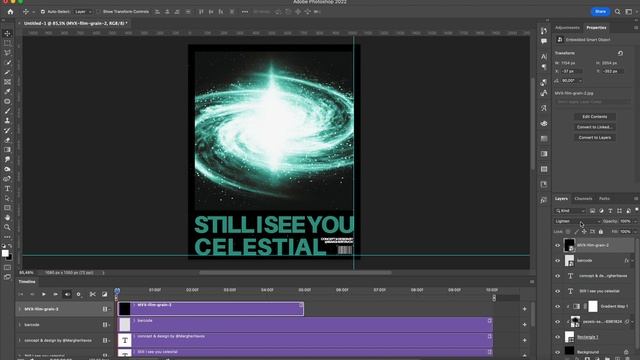Viewport: 640px width, 360px height.
Task: Select the Rectangular Marquee tool
Action: pyautogui.click(x=7, y=43)
